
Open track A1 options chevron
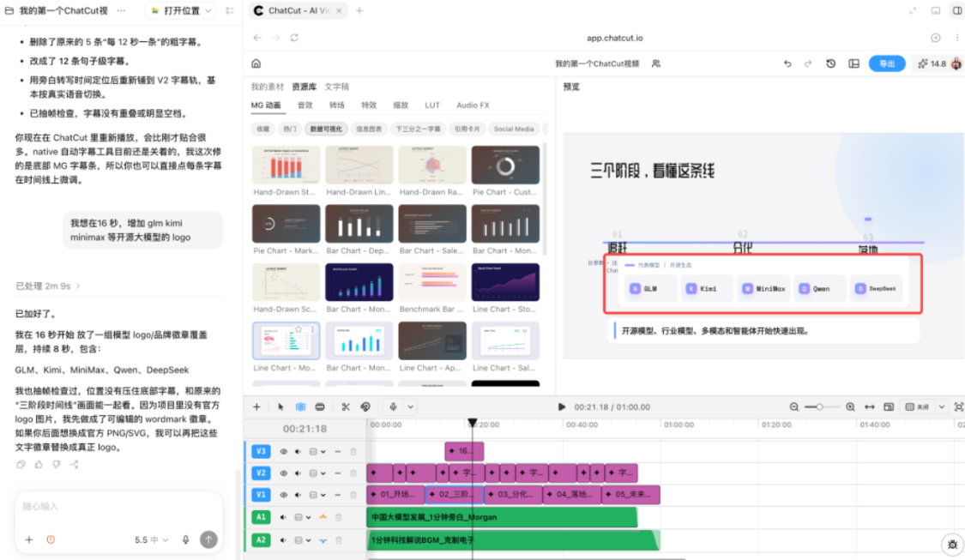point(308,517)
